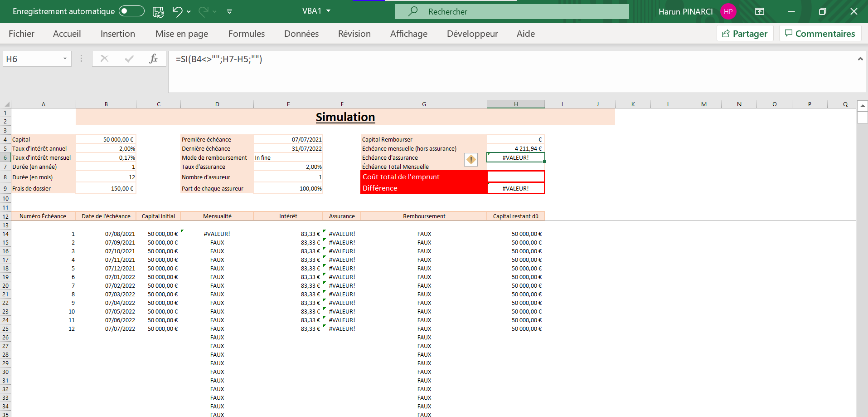Viewport: 868px width, 417px height.
Task: Click the Windows Restore Down button
Action: coord(823,11)
